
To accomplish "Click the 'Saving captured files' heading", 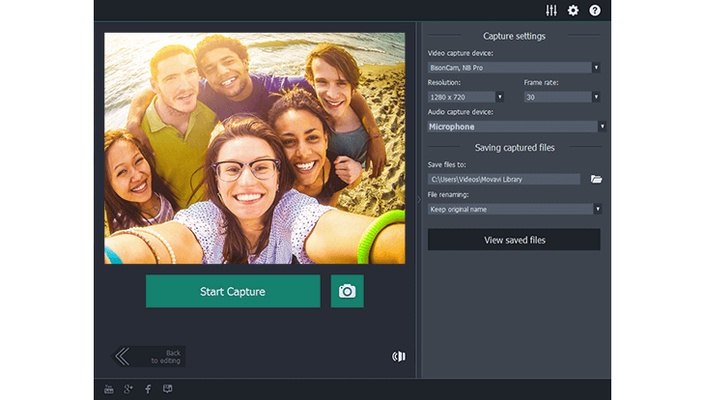I will pyautogui.click(x=514, y=147).
